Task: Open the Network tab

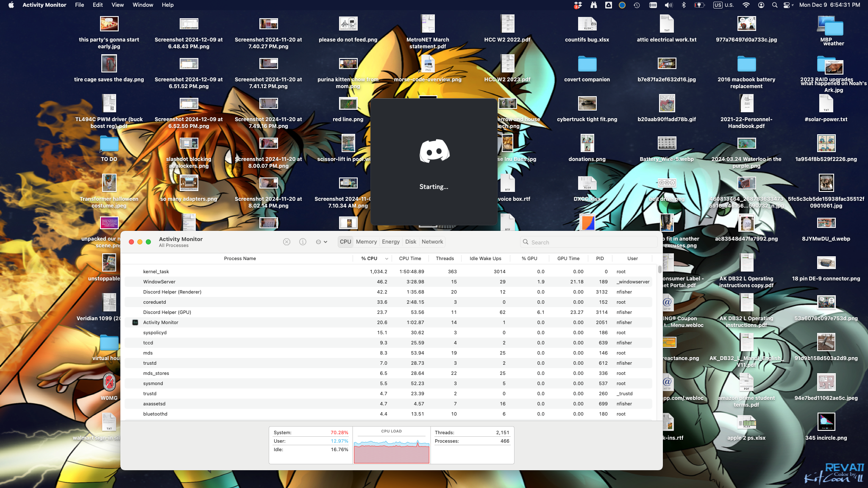Action: point(432,242)
